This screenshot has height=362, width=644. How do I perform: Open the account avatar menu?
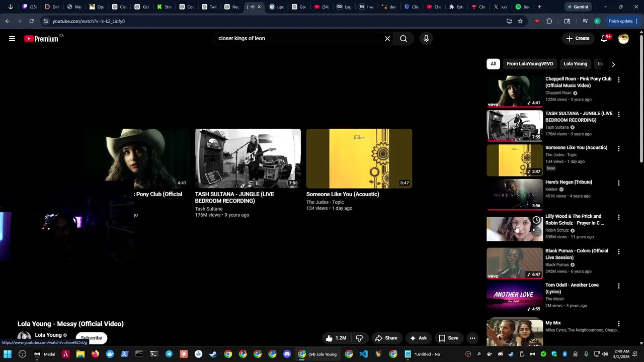[x=623, y=39]
